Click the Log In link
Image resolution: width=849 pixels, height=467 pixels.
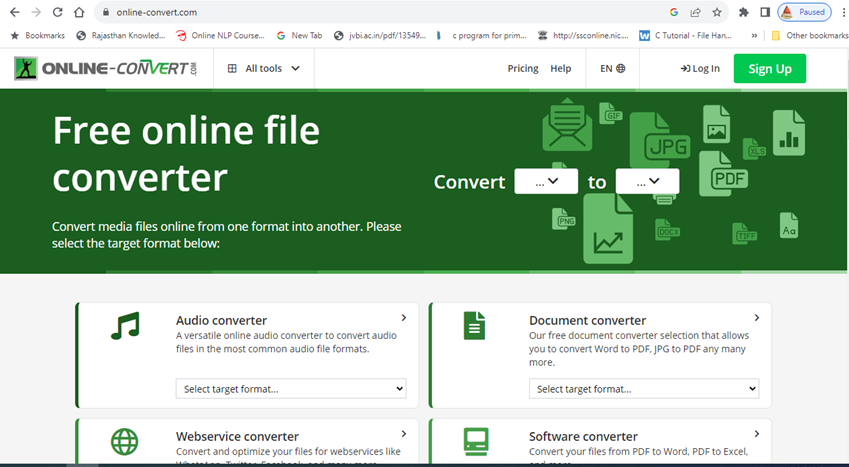click(700, 69)
